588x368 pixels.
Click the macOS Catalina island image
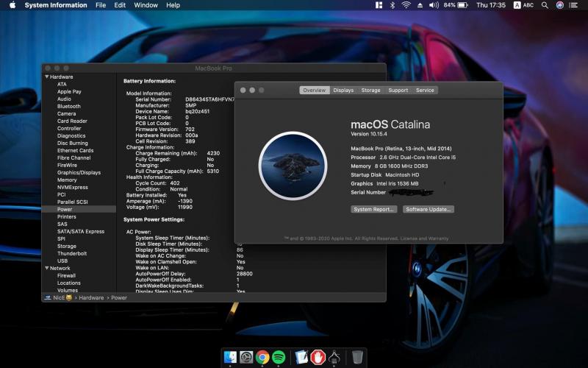[293, 166]
